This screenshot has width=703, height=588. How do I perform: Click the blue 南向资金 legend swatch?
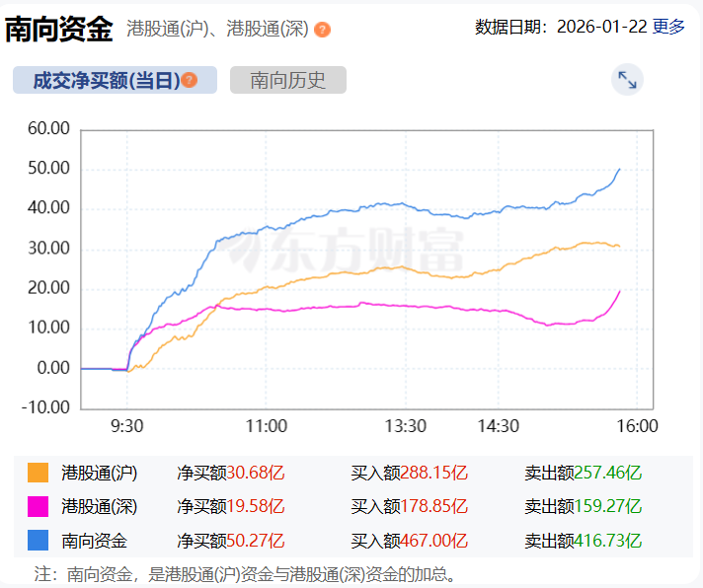38,541
